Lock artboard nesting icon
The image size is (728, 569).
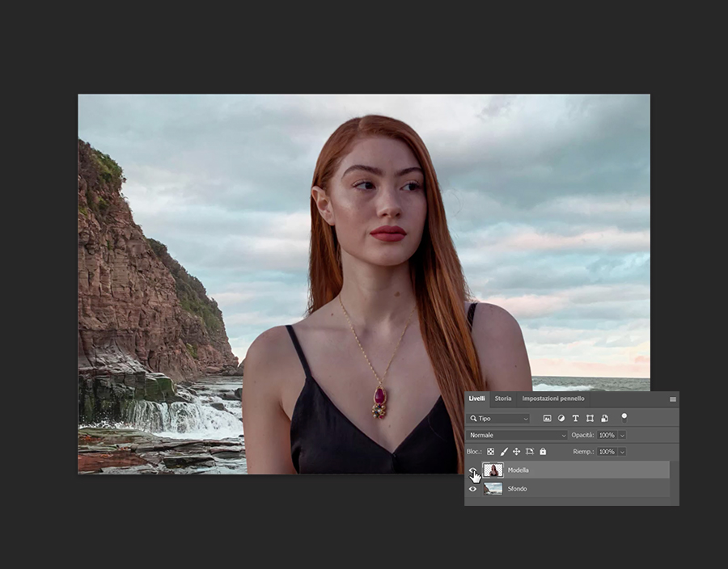(x=530, y=451)
